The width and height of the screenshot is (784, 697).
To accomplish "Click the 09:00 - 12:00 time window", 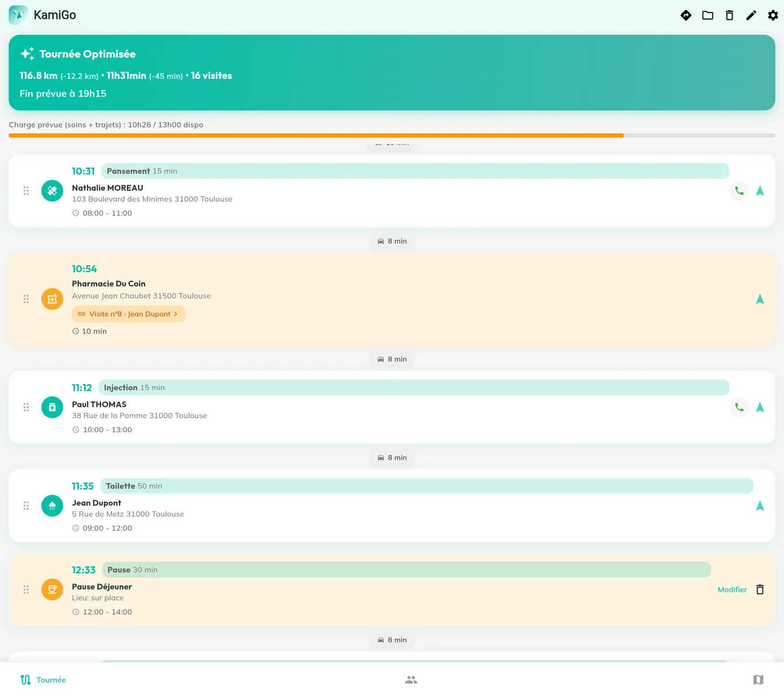I will [x=107, y=529].
